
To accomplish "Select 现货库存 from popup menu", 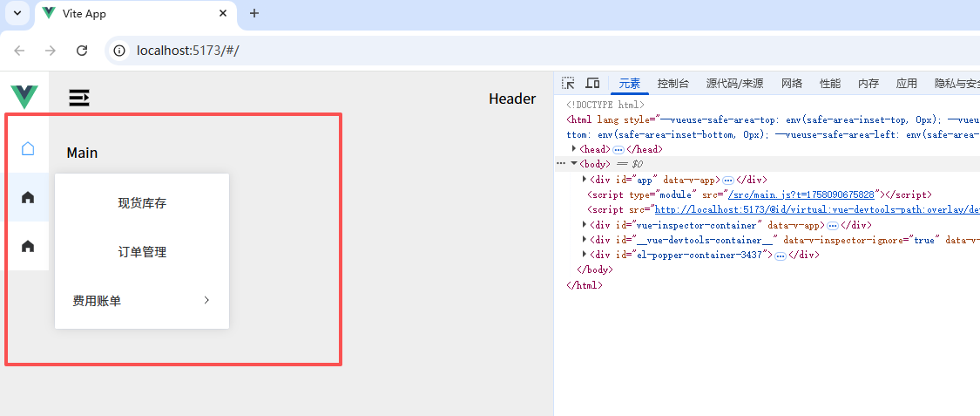I will 142,203.
